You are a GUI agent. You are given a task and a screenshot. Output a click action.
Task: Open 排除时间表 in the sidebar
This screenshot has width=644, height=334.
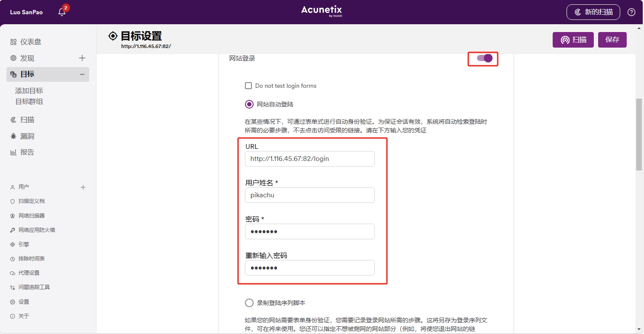[x=32, y=259]
